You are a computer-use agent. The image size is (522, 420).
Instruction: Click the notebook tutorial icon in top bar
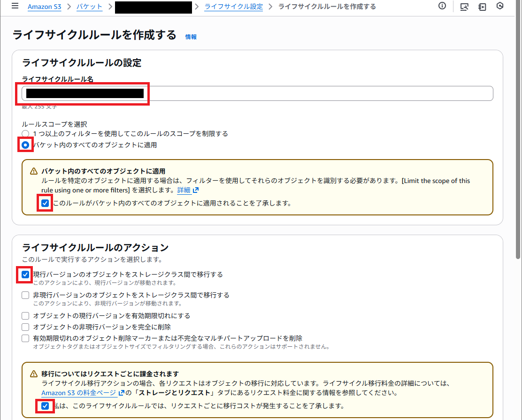tap(482, 8)
